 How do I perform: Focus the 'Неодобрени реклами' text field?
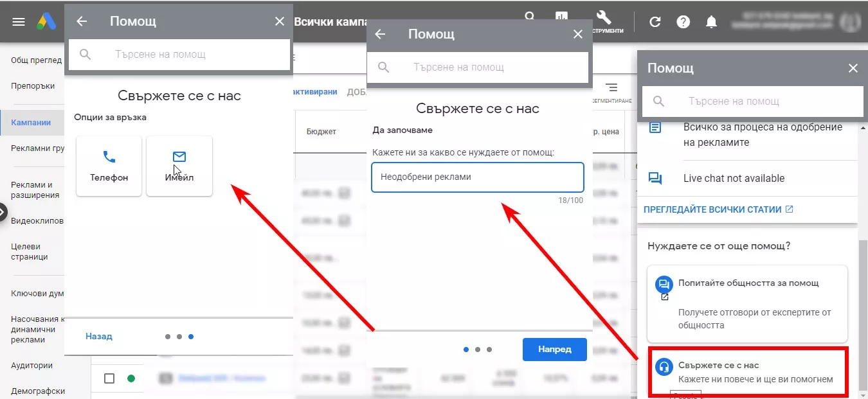tap(478, 177)
